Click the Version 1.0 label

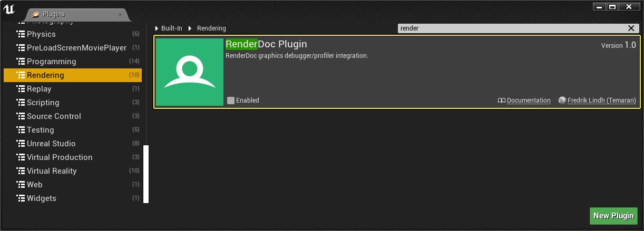point(619,45)
